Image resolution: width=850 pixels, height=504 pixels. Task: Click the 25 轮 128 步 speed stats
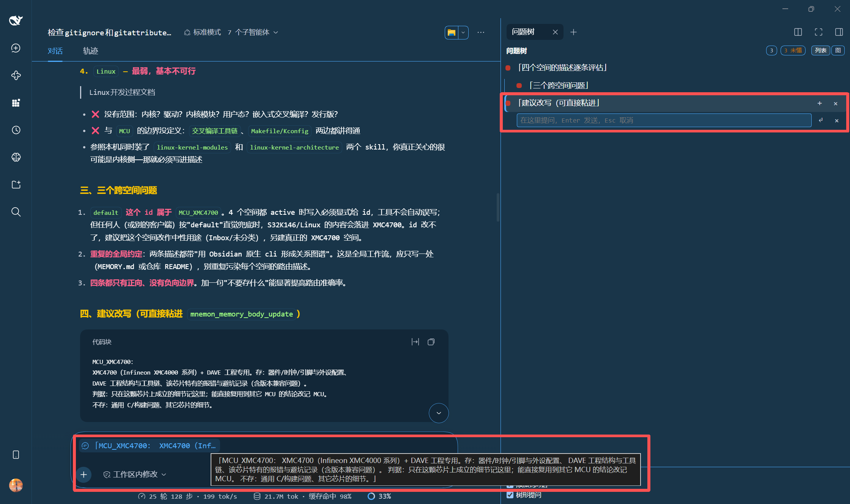click(x=188, y=496)
